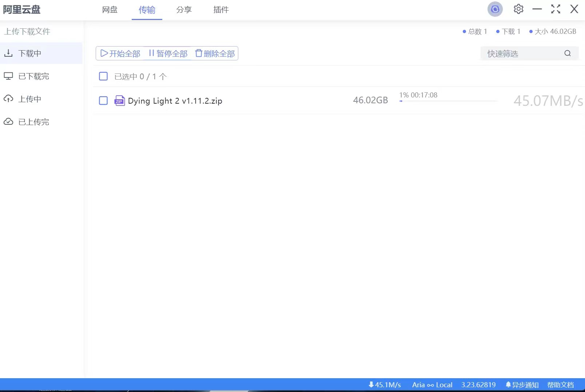Click version number 3.23.62819

pos(478,385)
